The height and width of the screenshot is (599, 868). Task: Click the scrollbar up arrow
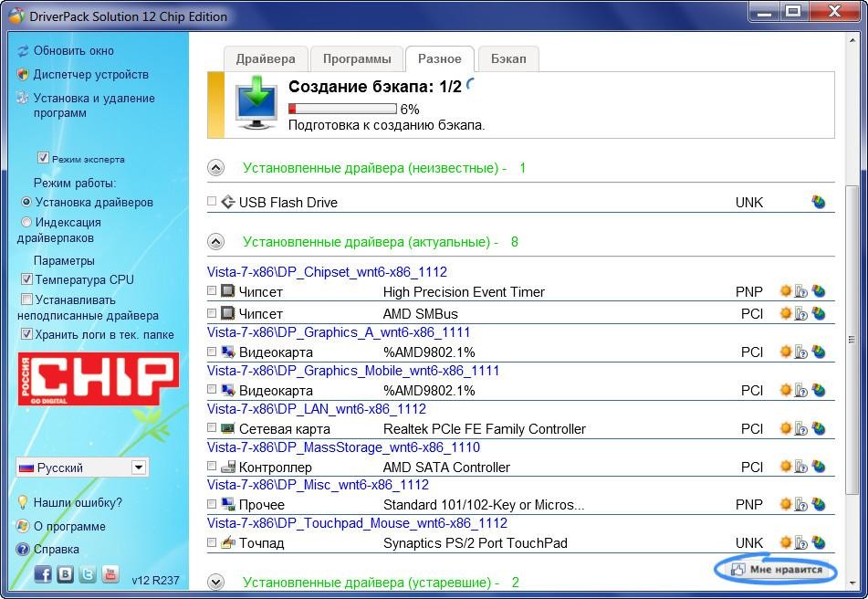[852, 41]
